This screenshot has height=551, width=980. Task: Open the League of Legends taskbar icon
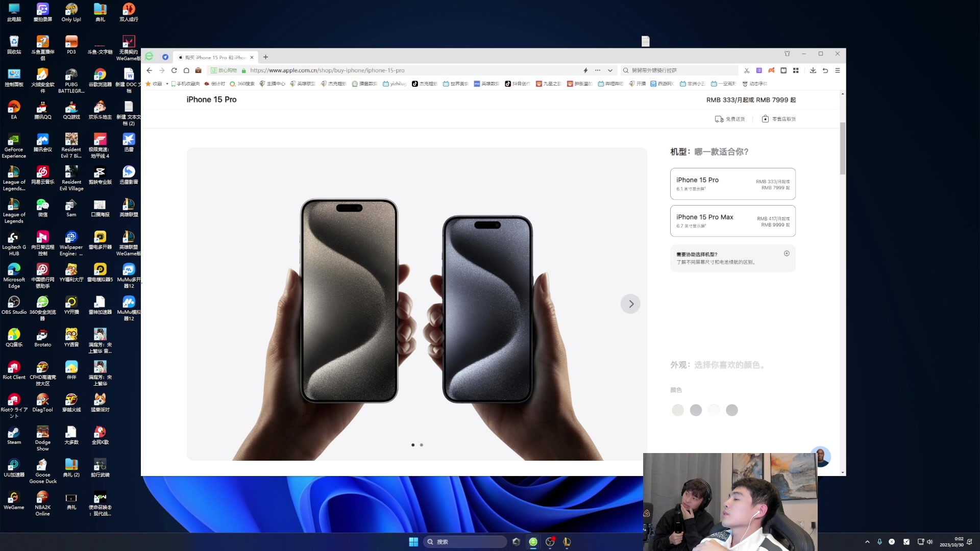click(567, 542)
